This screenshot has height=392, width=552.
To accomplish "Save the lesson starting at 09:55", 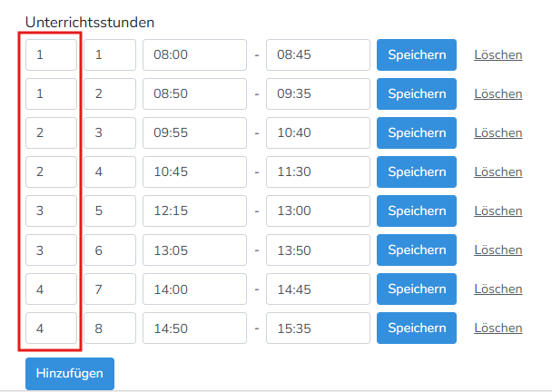I will coord(417,132).
